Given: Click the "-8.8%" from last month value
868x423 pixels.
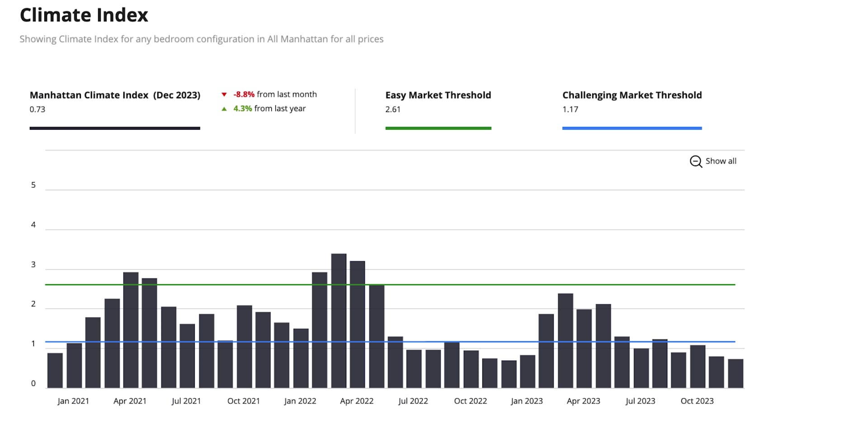Looking at the screenshot, I should point(244,94).
